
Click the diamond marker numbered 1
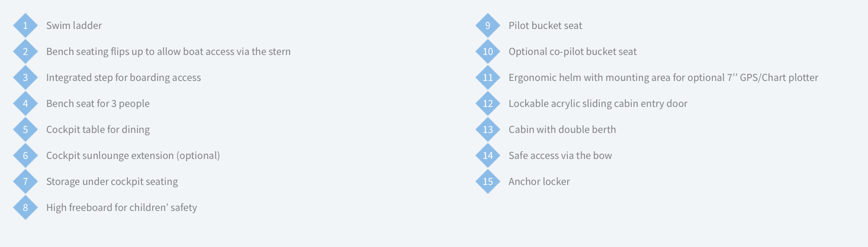(25, 25)
